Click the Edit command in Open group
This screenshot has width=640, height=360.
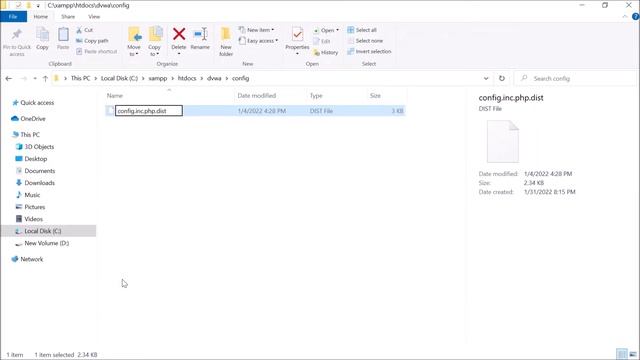pyautogui.click(x=322, y=41)
